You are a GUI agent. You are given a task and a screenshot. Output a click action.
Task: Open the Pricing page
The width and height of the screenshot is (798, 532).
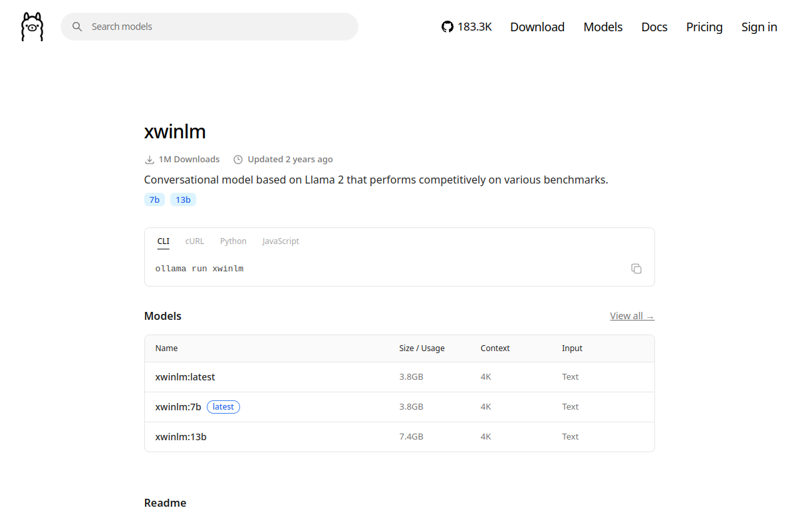[704, 27]
